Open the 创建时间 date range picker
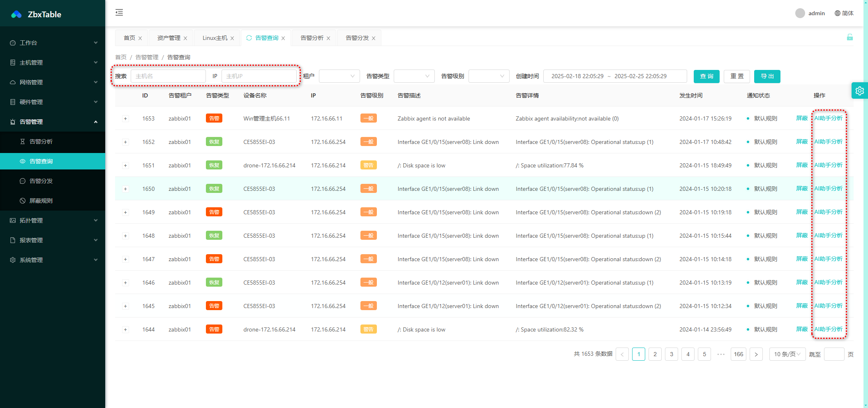 (615, 76)
